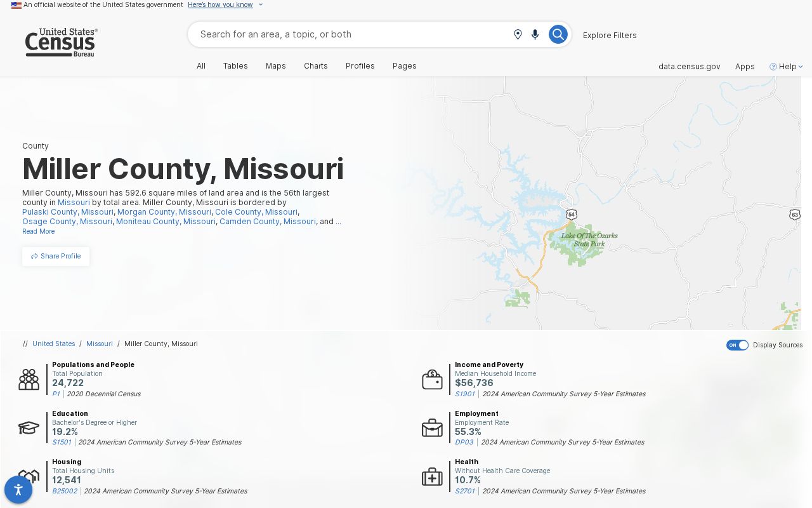Click United States in breadcrumb

[x=54, y=344]
